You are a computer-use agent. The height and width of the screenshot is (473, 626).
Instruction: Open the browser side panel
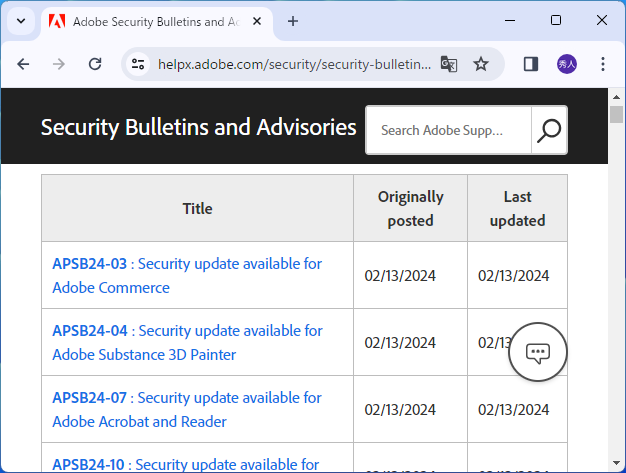point(531,64)
